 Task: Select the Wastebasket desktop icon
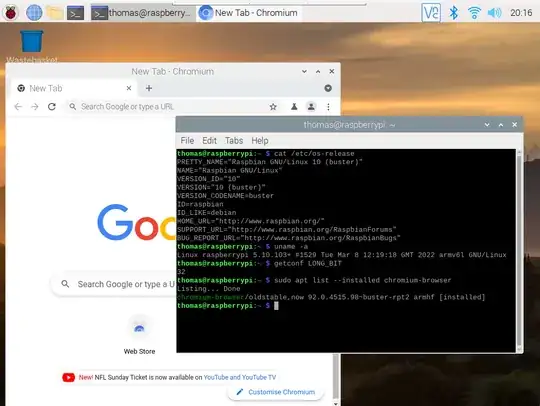click(x=32, y=46)
